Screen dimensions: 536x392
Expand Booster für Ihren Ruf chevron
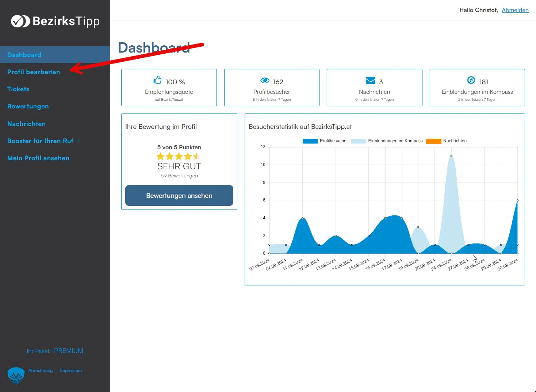click(79, 141)
